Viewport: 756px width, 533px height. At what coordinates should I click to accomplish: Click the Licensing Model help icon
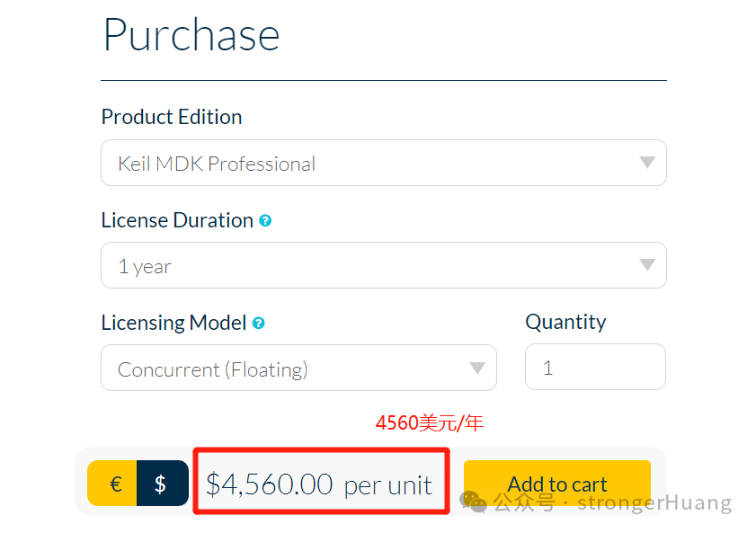coord(258,323)
